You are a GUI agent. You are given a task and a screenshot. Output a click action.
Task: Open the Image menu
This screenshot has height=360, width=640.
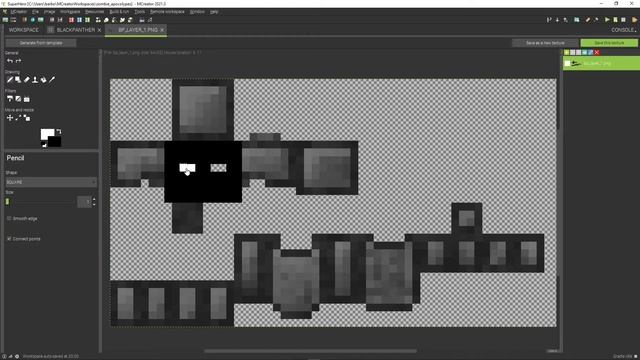pyautogui.click(x=49, y=12)
